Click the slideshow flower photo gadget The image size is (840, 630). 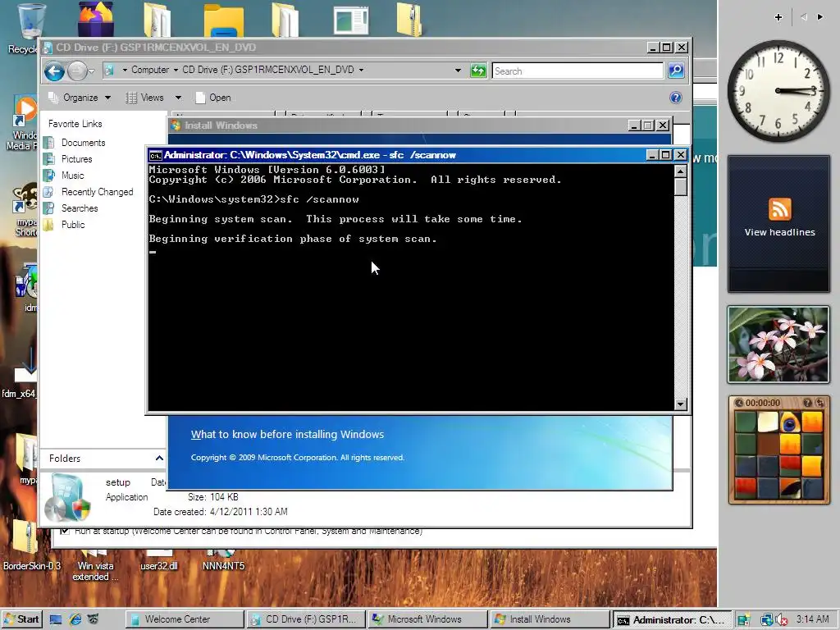tap(778, 345)
